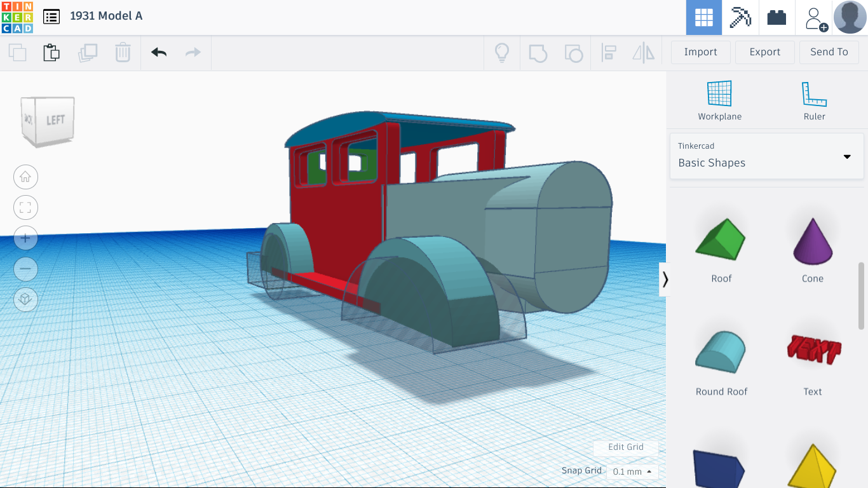Switch to 3D design grid view
Screen dimensions: 868x488
(704, 17)
